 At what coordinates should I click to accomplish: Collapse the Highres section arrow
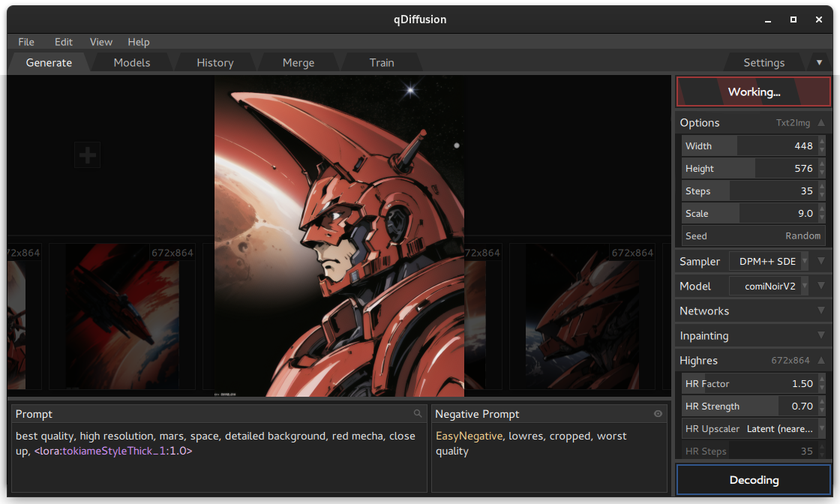821,361
